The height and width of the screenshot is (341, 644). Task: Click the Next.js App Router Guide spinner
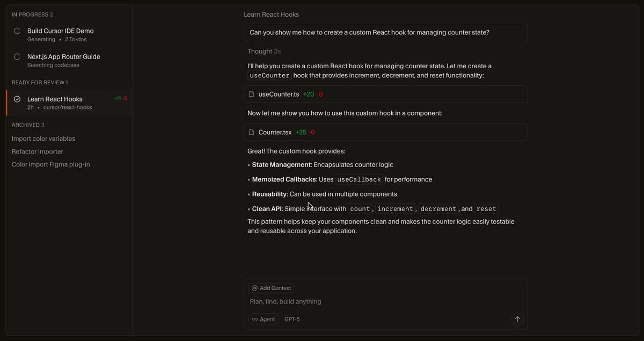click(x=17, y=57)
